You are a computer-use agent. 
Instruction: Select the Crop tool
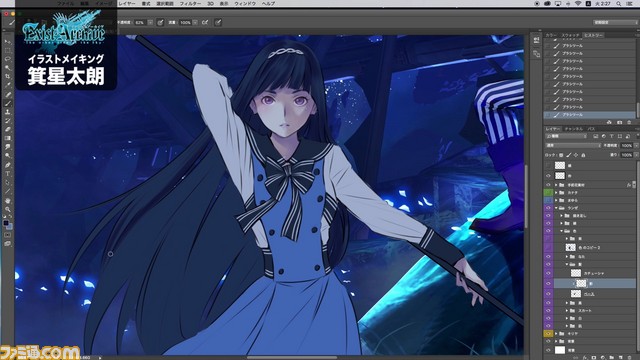[7, 76]
